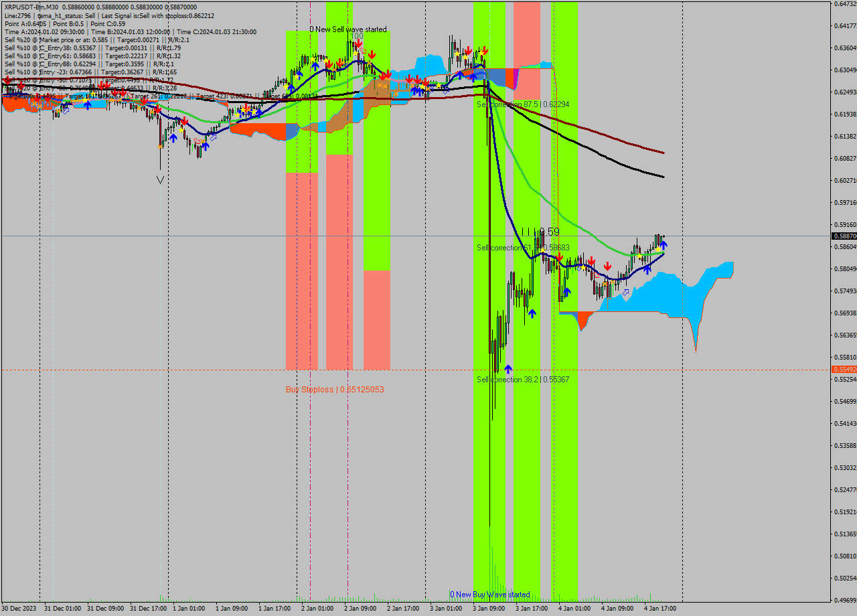Viewport: 857px width, 616px height.
Task: Click the 0.55254 price axis label
Action: (x=845, y=380)
